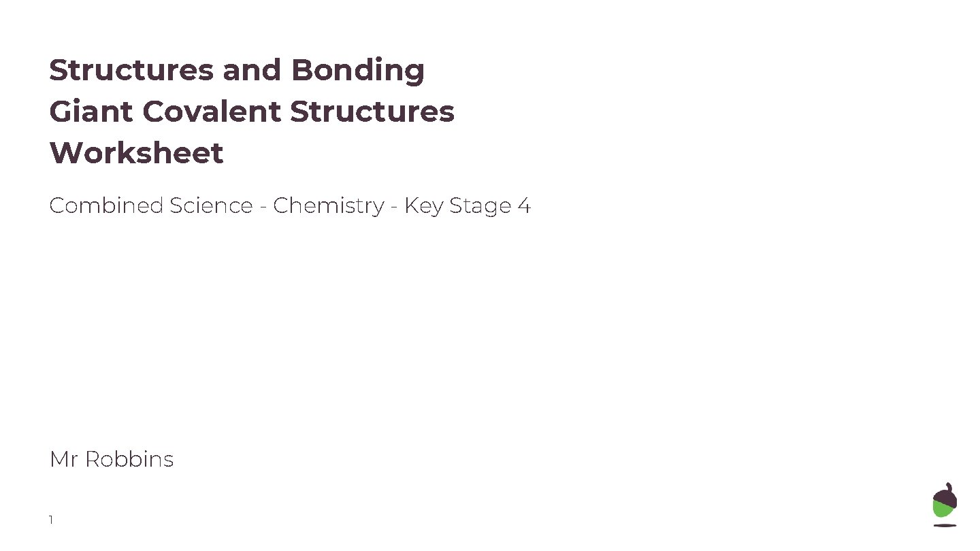The image size is (980, 551).
Task: Click the slide page number 1
Action: tap(51, 520)
